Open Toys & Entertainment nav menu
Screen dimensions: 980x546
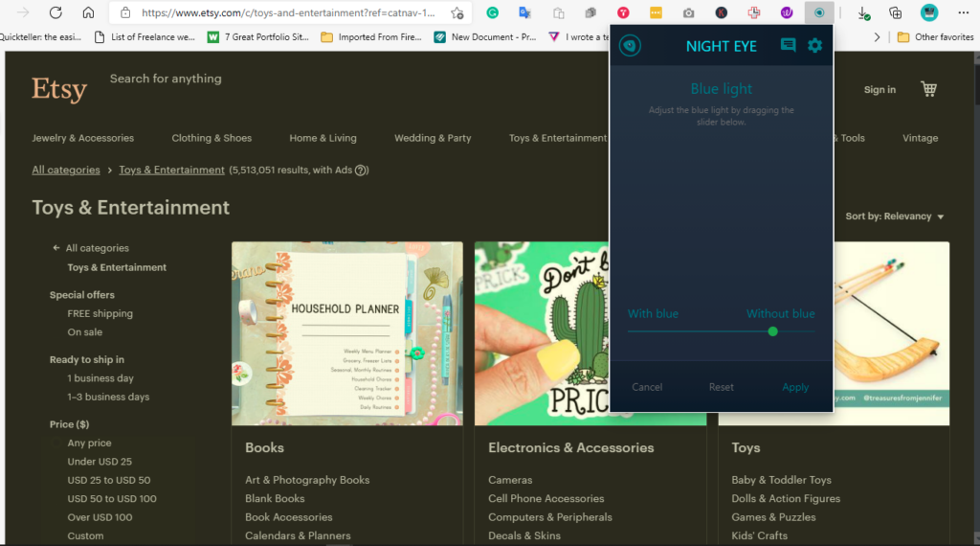pos(558,138)
